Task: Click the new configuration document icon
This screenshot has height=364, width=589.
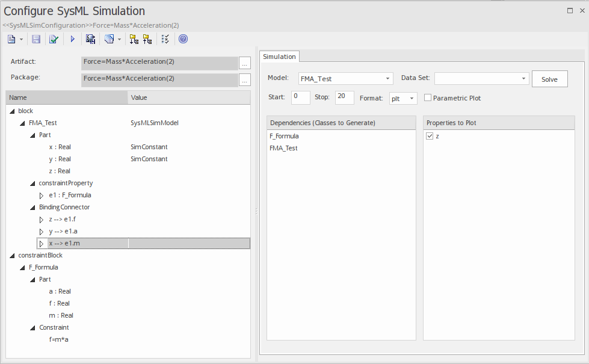Action: (11, 39)
